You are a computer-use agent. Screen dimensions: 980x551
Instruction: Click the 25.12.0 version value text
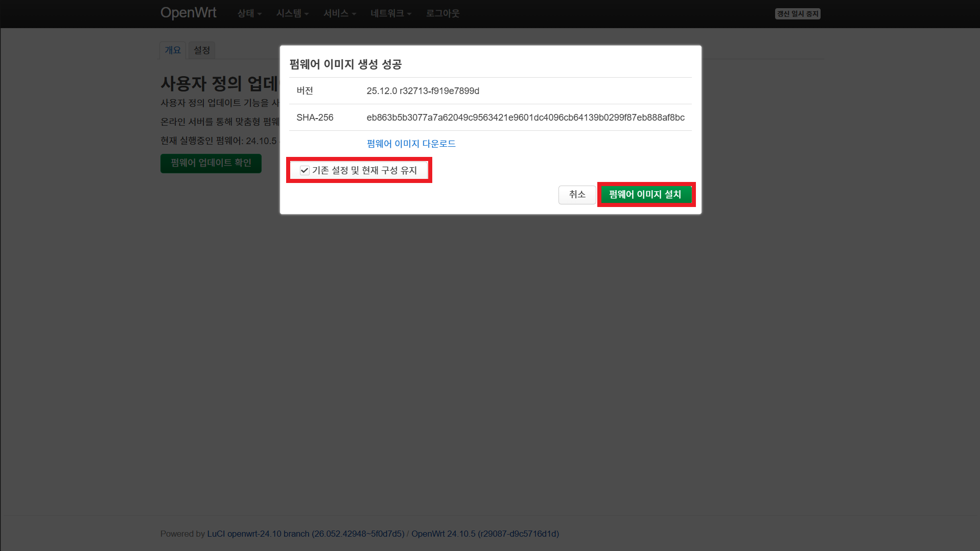423,91
